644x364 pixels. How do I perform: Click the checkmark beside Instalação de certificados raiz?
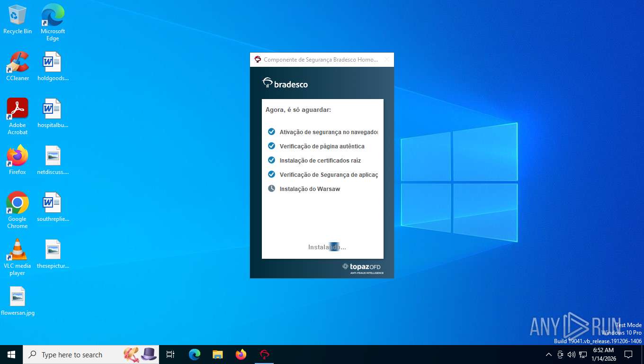point(271,160)
